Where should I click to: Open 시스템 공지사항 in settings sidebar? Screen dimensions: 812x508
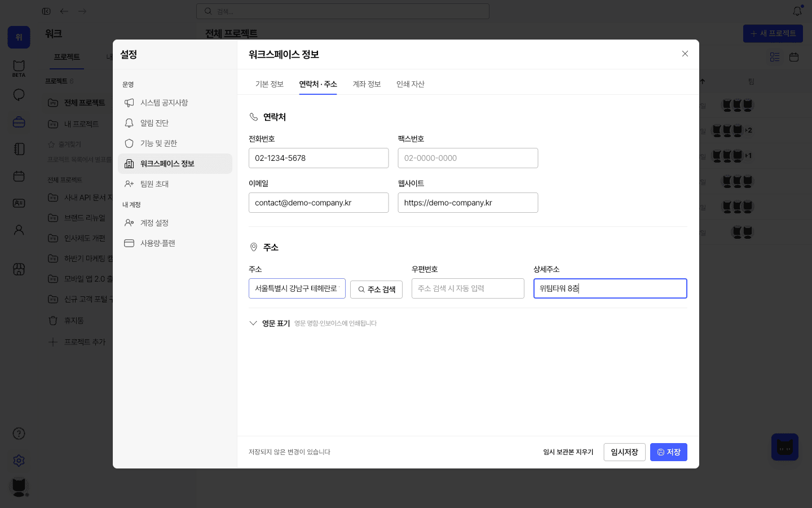coord(175,103)
